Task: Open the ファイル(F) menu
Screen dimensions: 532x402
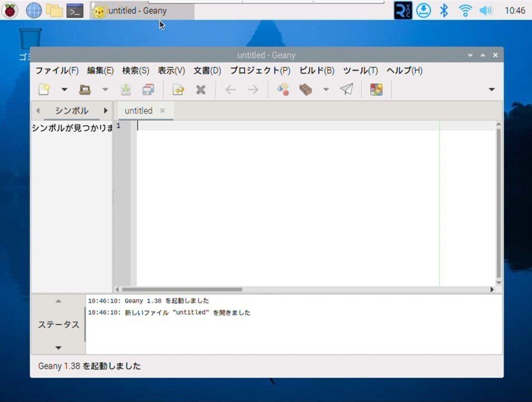Action: [x=57, y=70]
